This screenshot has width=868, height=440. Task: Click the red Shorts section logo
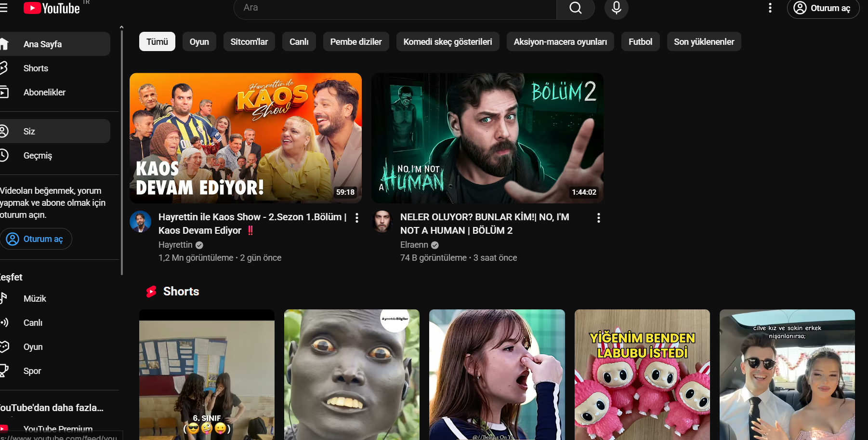pyautogui.click(x=151, y=292)
